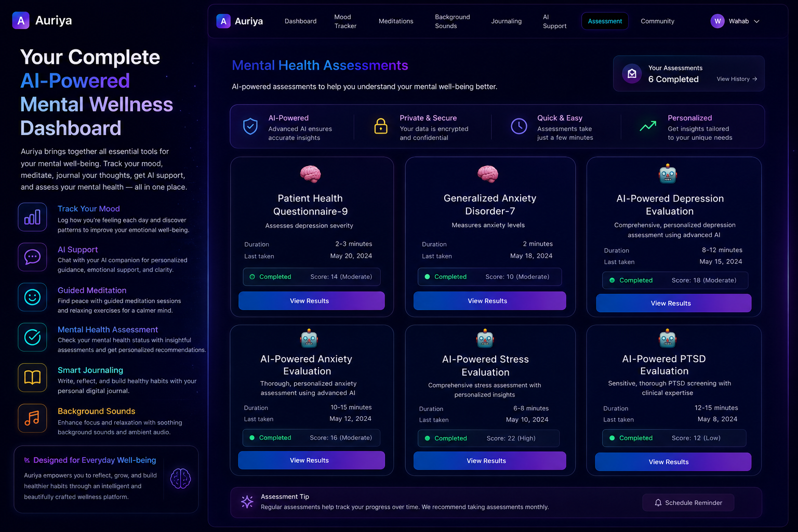
Task: Click the Quick & Easy clock icon
Action: (x=519, y=126)
